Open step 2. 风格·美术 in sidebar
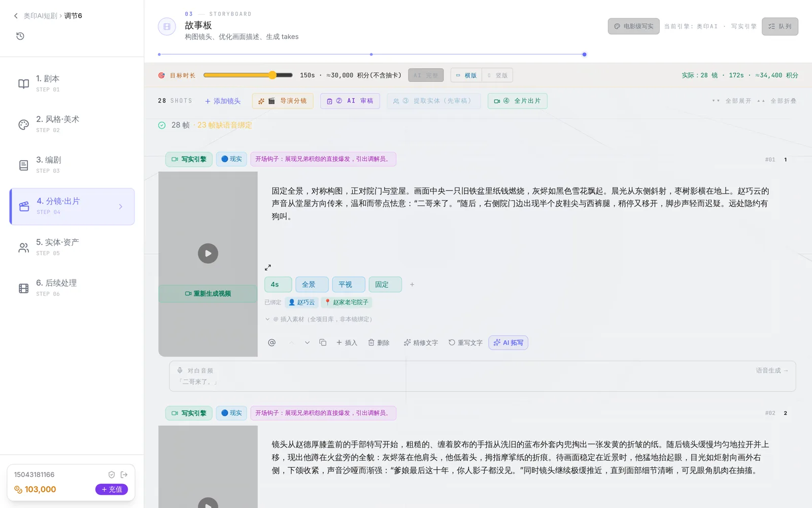Viewport: 812px width, 508px height. pos(72,124)
